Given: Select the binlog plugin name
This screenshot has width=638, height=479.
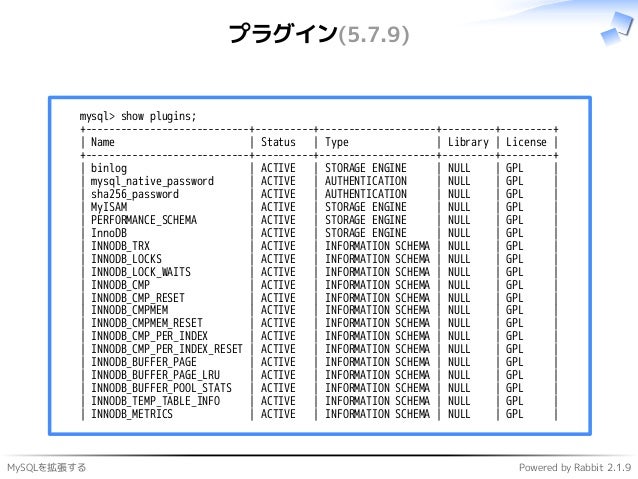Looking at the screenshot, I should 109,168.
